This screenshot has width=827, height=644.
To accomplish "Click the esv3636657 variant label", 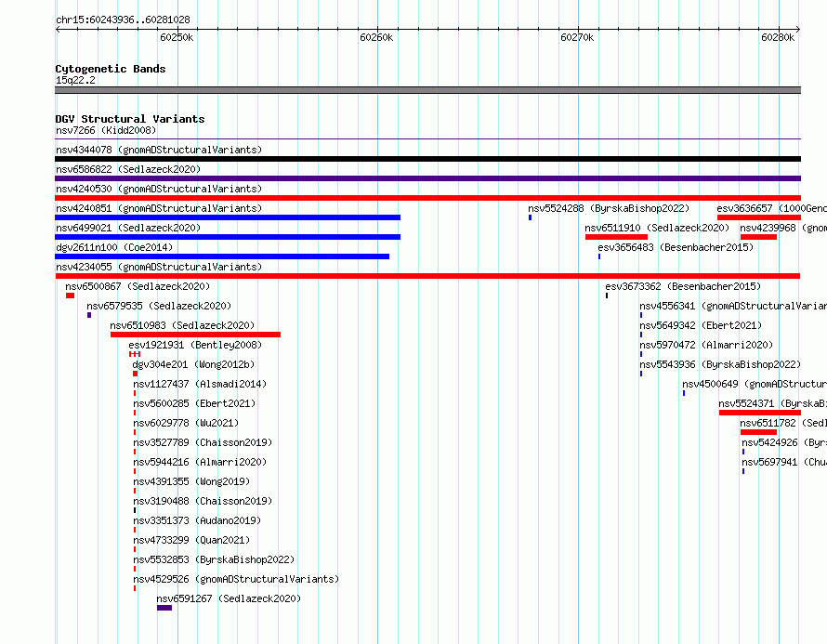I will tap(771, 208).
